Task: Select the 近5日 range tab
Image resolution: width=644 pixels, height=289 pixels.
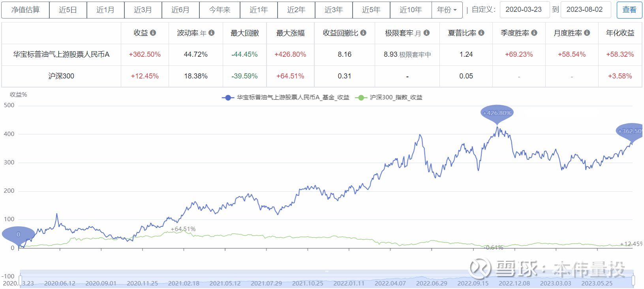Action: click(x=68, y=10)
